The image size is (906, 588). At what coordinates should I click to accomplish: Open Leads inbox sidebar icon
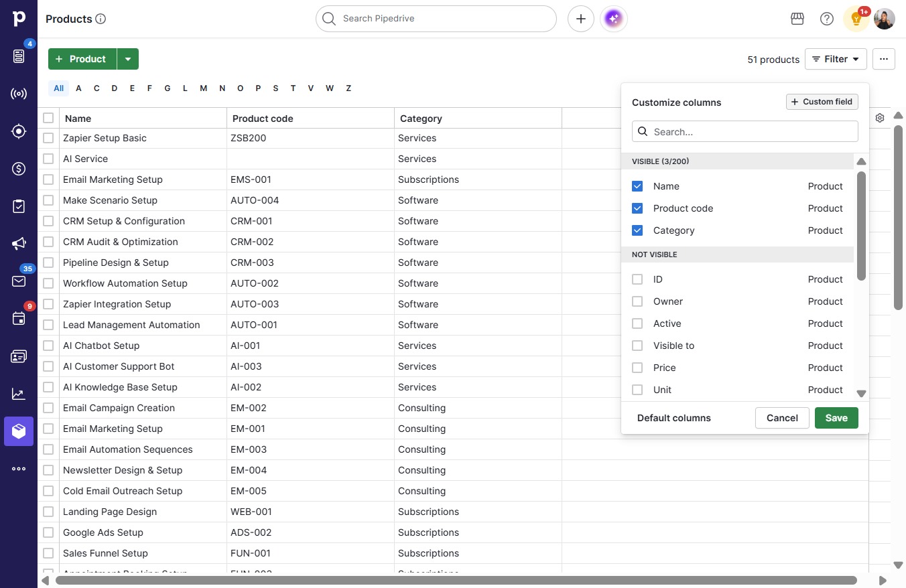[19, 56]
